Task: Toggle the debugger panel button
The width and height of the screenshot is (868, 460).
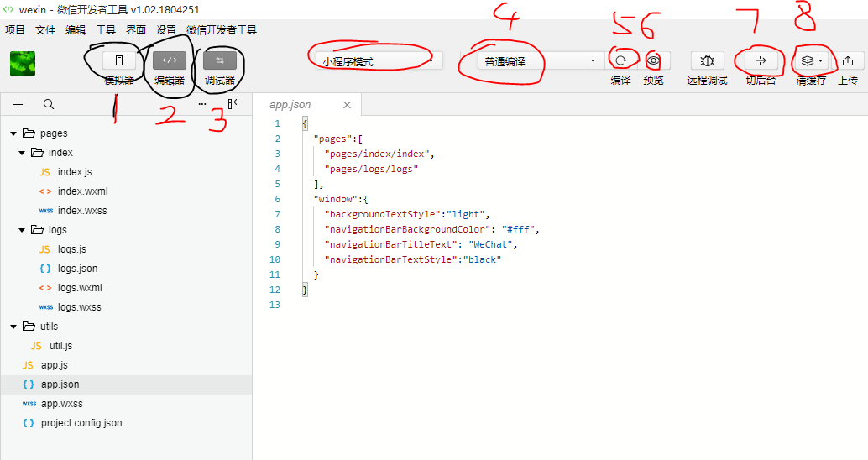Action: [220, 60]
